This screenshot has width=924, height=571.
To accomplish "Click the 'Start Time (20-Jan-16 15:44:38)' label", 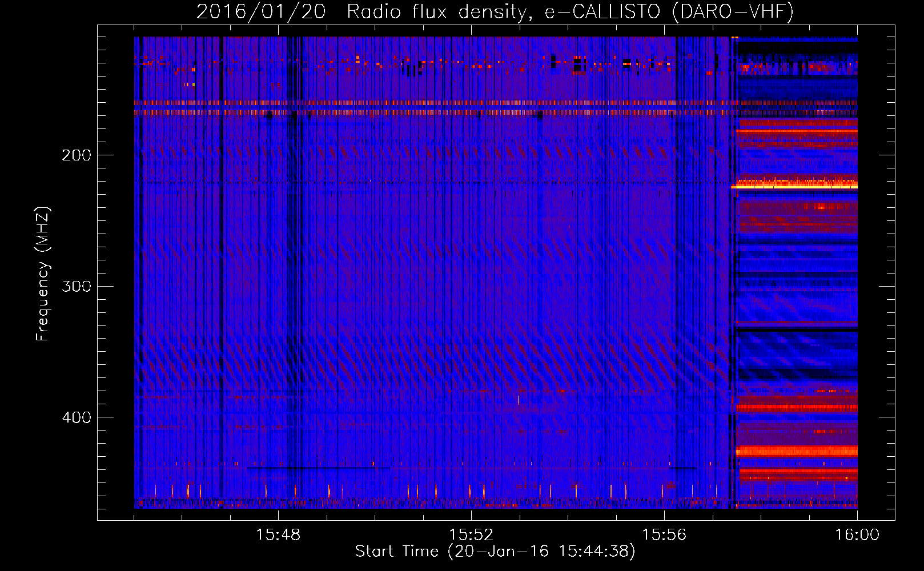I will coord(495,552).
